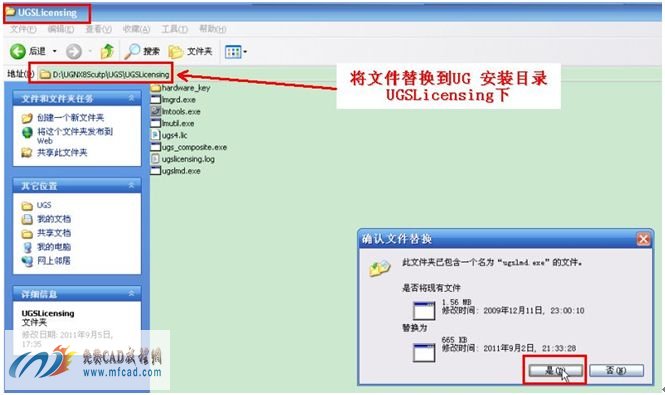Open 我的电脑 in other places
This screenshot has height=395, width=665.
54,247
